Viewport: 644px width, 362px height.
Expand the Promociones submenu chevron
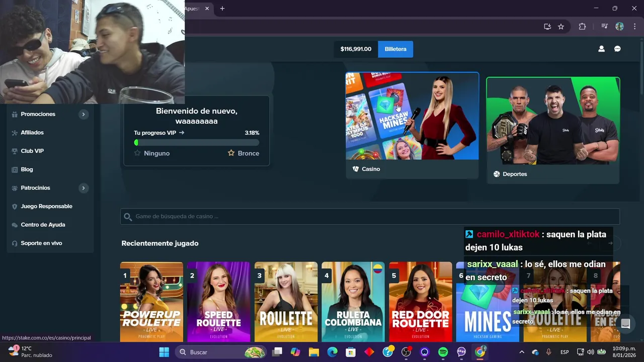point(84,114)
